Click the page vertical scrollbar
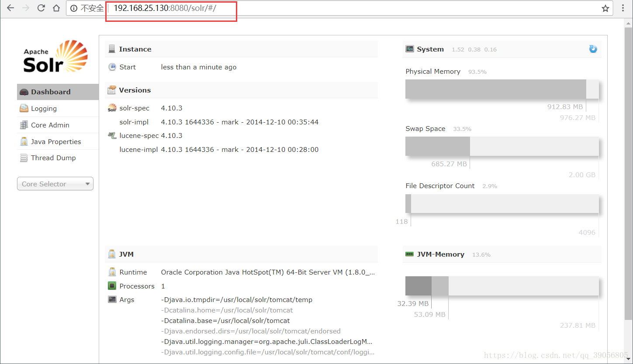 628,175
